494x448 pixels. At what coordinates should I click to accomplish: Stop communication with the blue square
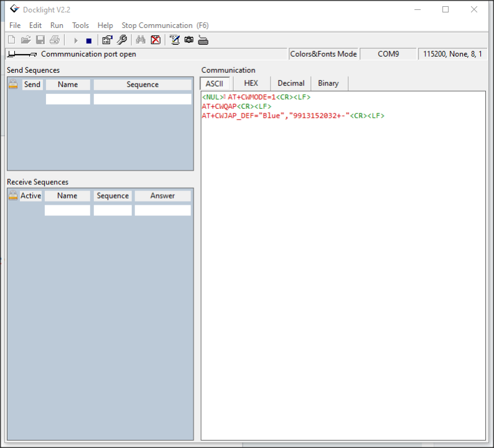pyautogui.click(x=89, y=41)
